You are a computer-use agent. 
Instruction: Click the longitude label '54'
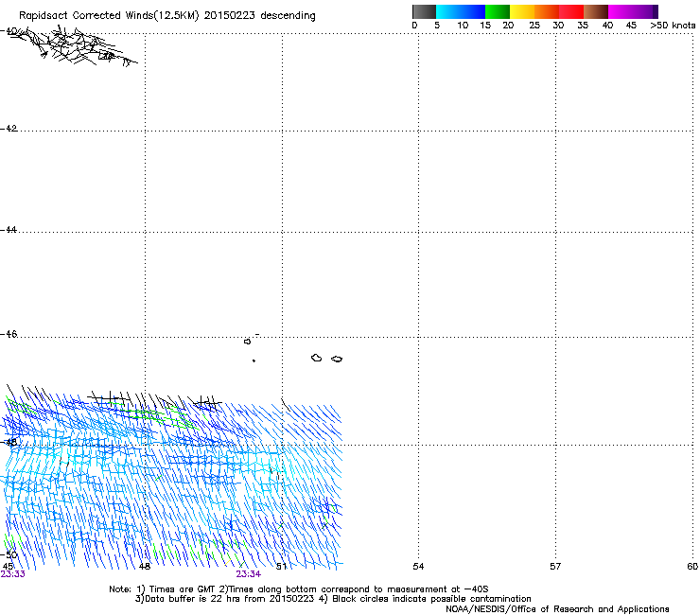tap(418, 567)
